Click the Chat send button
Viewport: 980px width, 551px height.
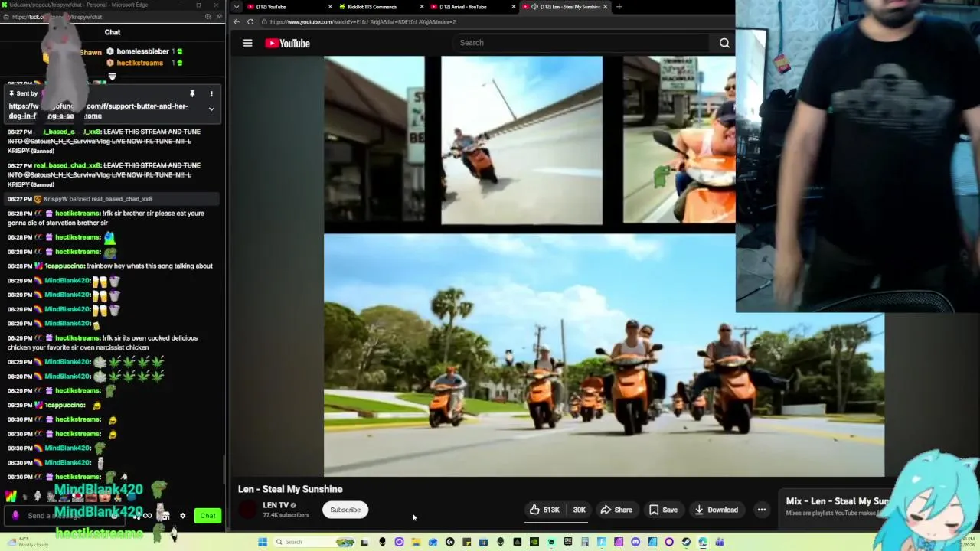(x=207, y=516)
